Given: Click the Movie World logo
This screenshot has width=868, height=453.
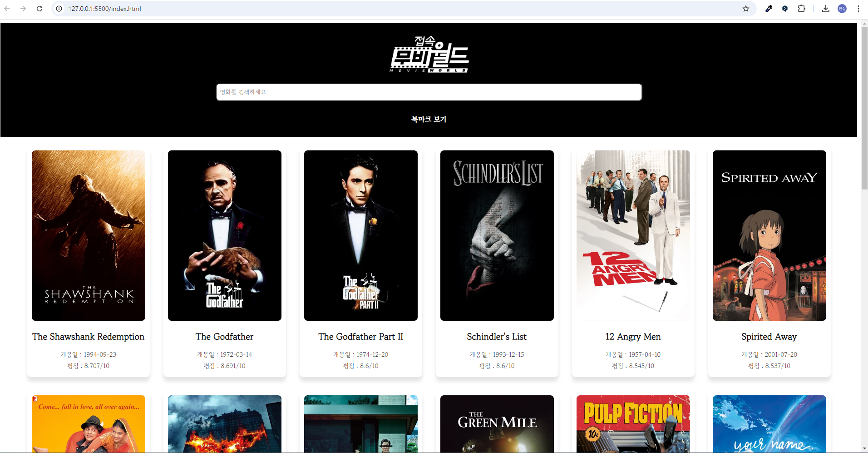Looking at the screenshot, I should (x=429, y=54).
